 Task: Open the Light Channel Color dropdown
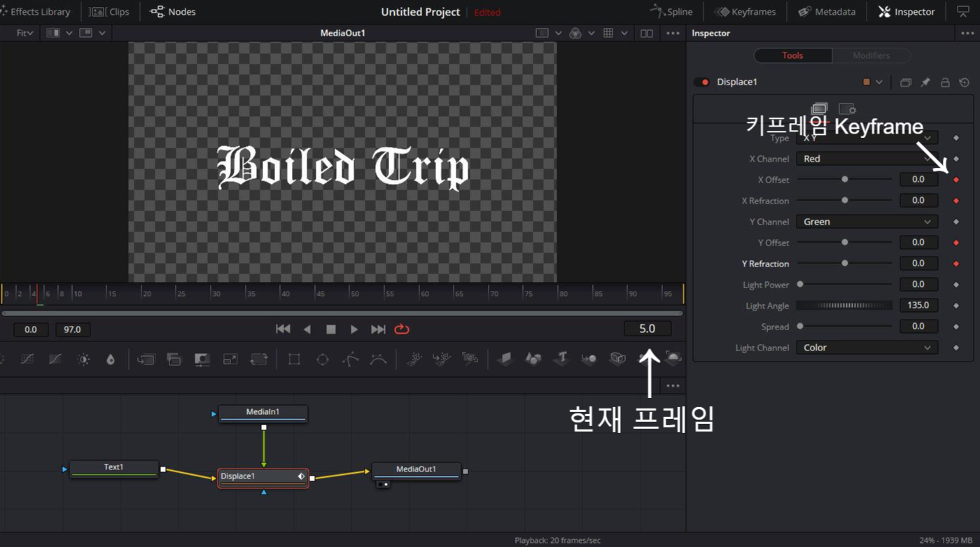click(867, 348)
